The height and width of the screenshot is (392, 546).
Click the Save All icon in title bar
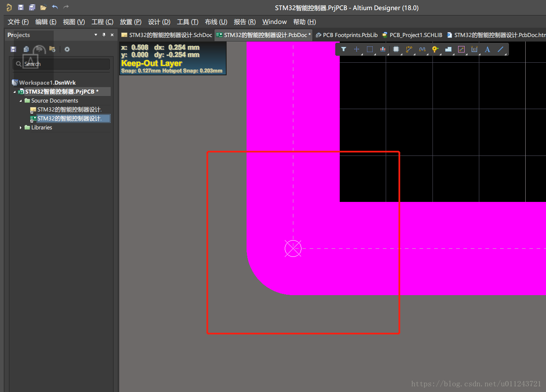(32, 7)
